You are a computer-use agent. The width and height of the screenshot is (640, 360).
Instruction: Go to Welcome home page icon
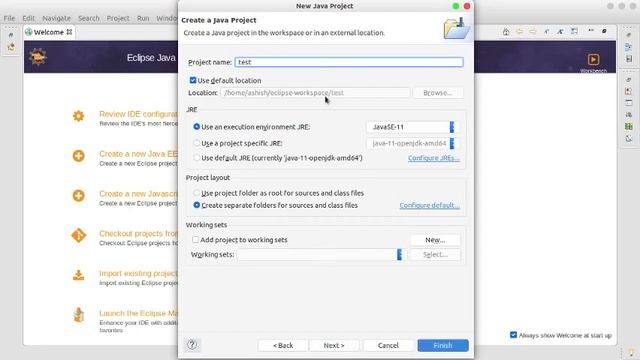[506, 32]
